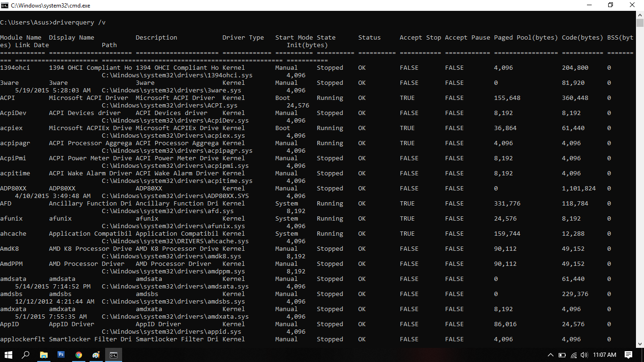Click the clock to open the calendar
Image resolution: width=644 pixels, height=362 pixels.
(x=605, y=355)
